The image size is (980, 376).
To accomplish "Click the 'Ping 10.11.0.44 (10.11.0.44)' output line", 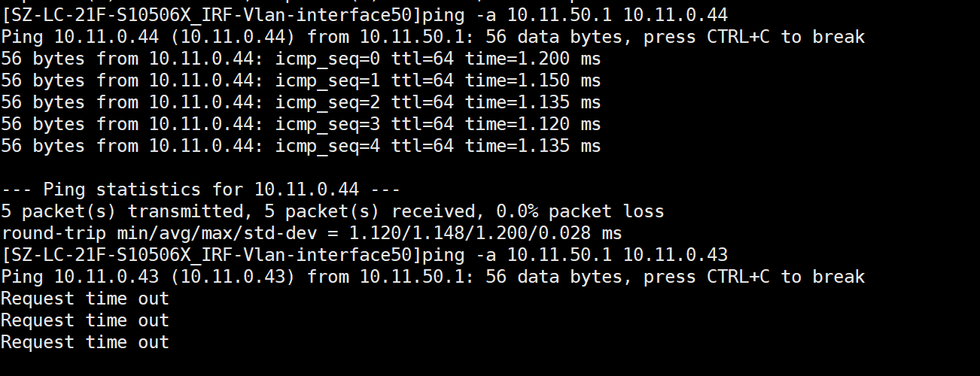I will [x=433, y=37].
